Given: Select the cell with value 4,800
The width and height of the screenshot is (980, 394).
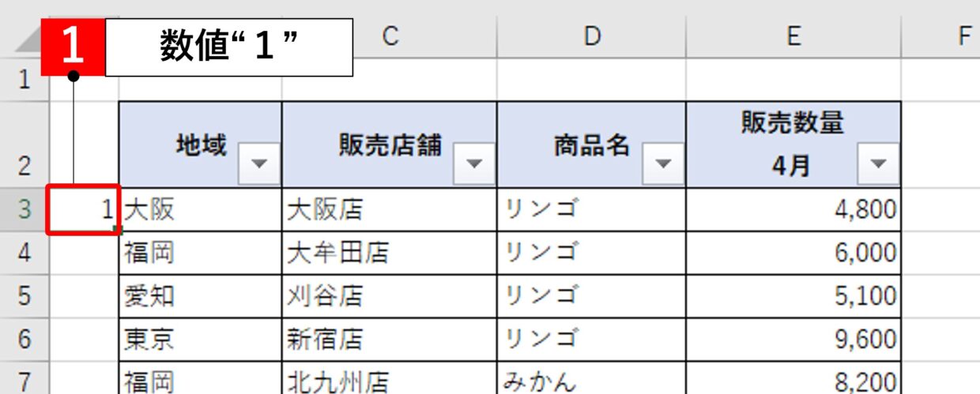Looking at the screenshot, I should pyautogui.click(x=793, y=210).
